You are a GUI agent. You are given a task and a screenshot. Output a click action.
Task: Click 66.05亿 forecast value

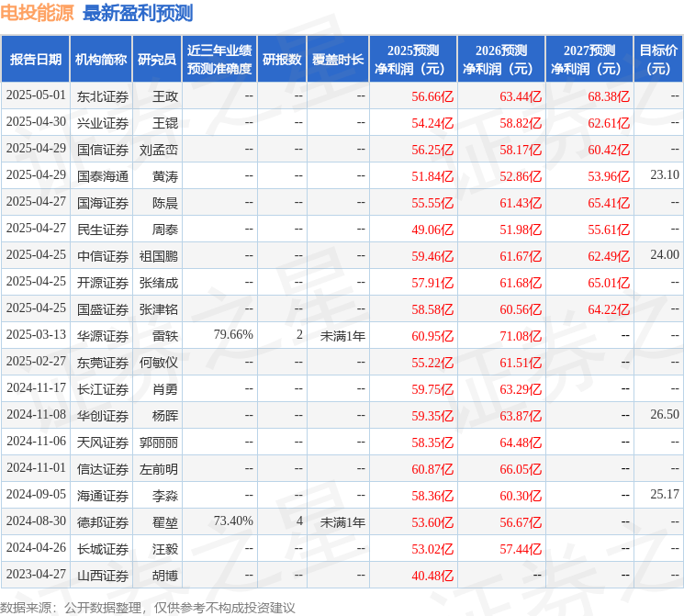tap(521, 469)
